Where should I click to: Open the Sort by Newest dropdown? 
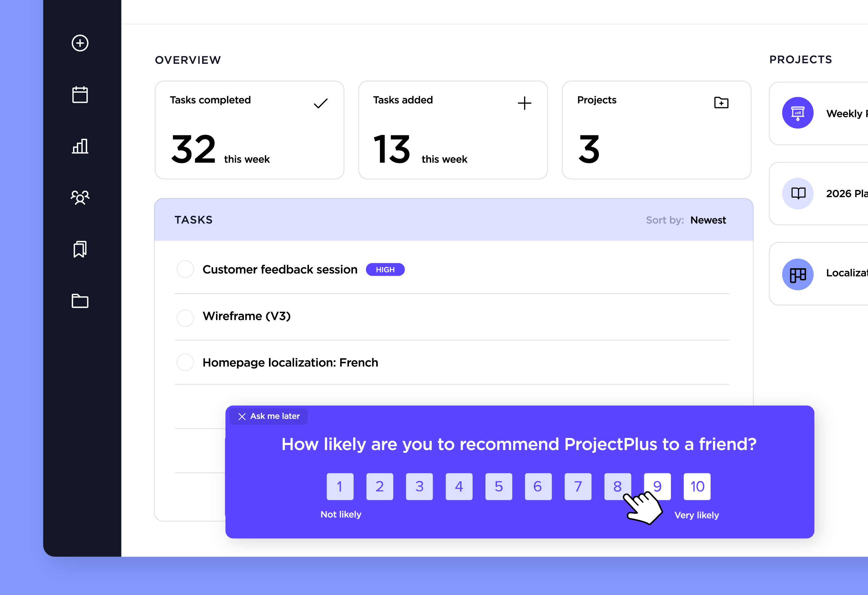[708, 220]
